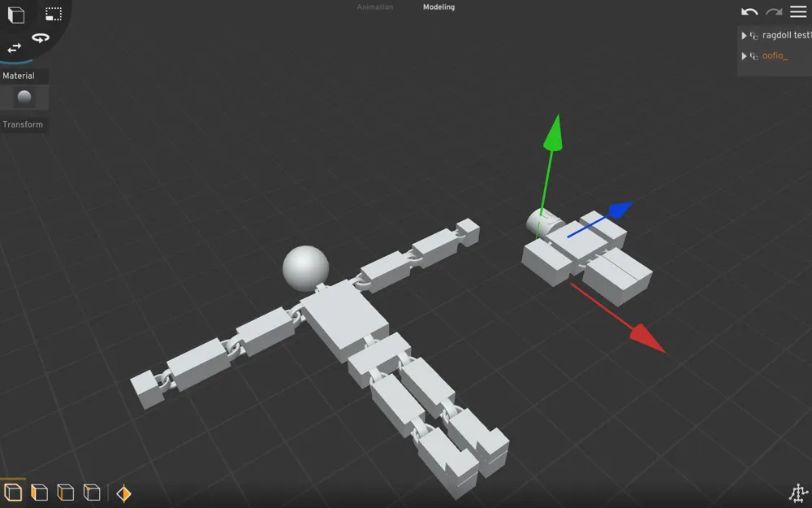Viewport: 812px width, 508px height.
Task: Click the red X-axis gizmo arrow
Action: (x=647, y=338)
